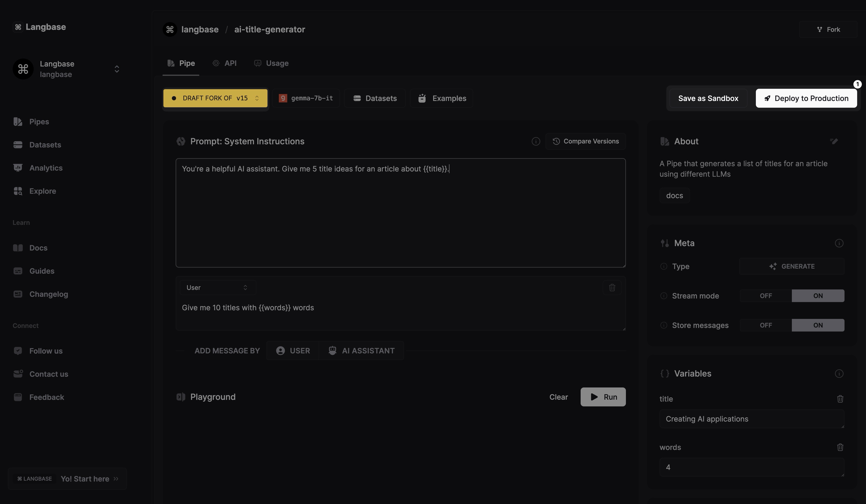Click Deploy to Production button

tap(806, 98)
